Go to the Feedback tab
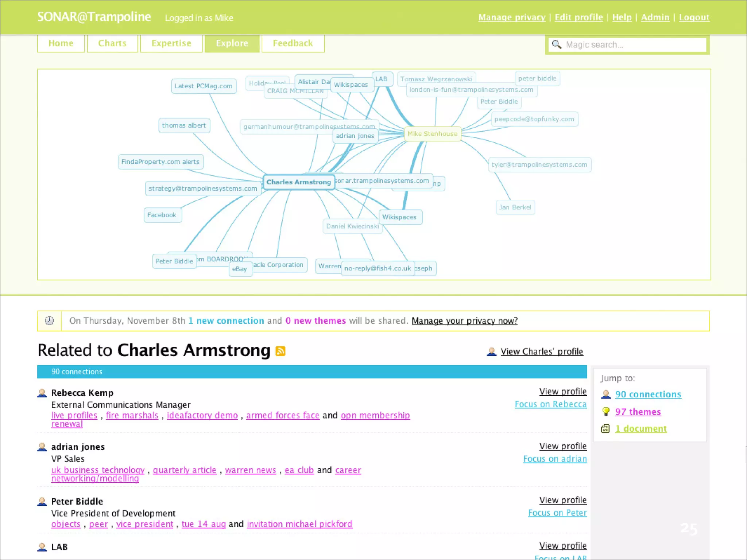Image resolution: width=747 pixels, height=560 pixels. point(293,43)
